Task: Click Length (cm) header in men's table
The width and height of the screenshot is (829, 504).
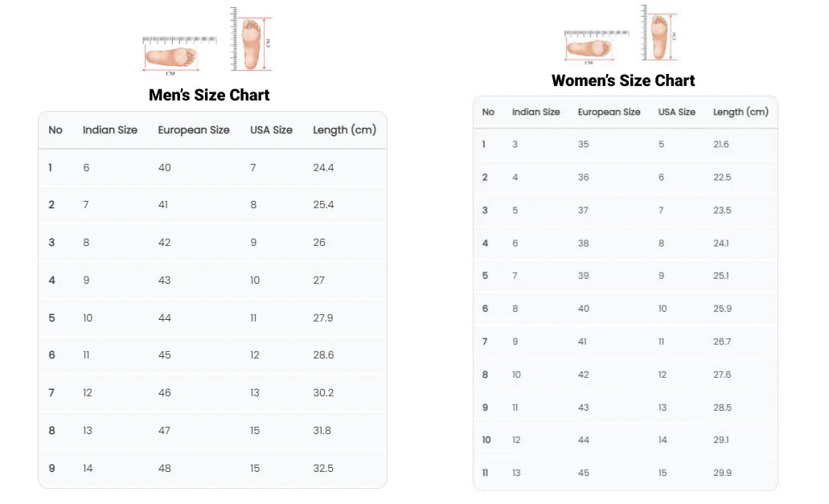Action: coord(344,130)
